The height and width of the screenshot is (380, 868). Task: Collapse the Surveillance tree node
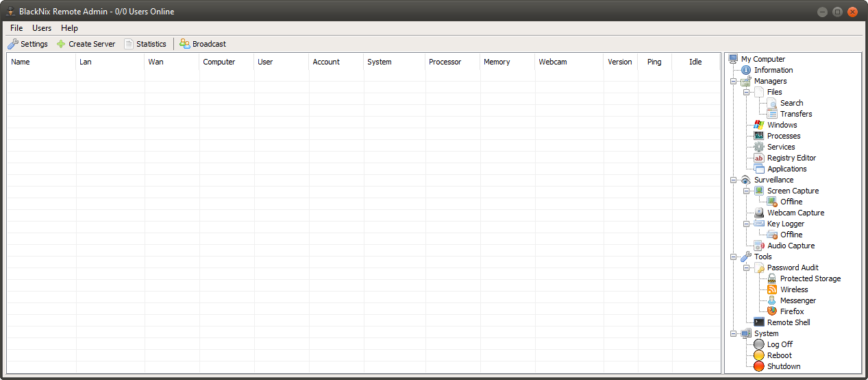734,180
